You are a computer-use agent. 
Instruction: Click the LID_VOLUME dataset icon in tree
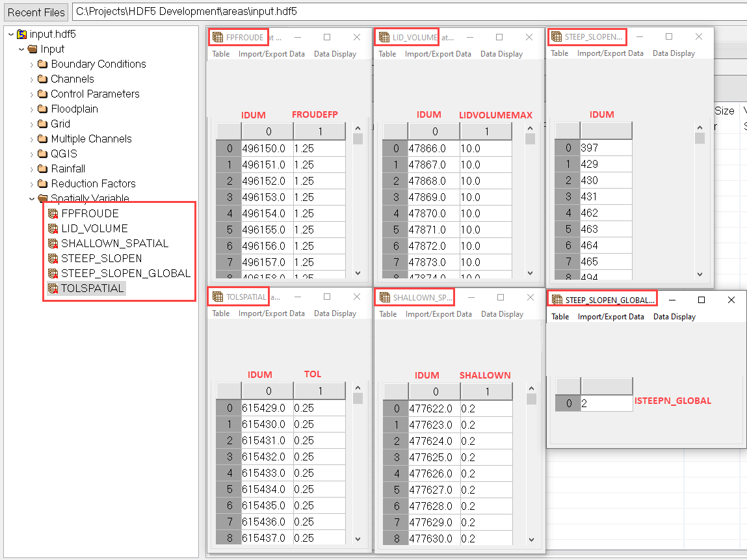pos(53,228)
